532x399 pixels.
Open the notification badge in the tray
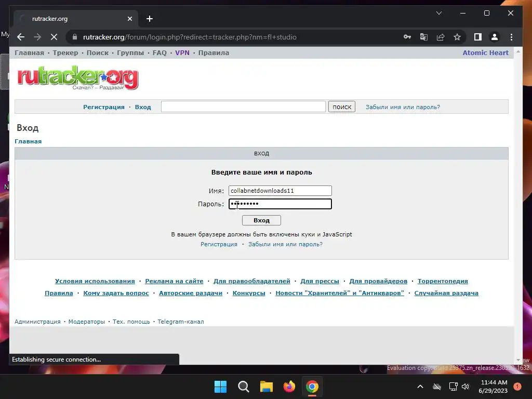(517, 387)
